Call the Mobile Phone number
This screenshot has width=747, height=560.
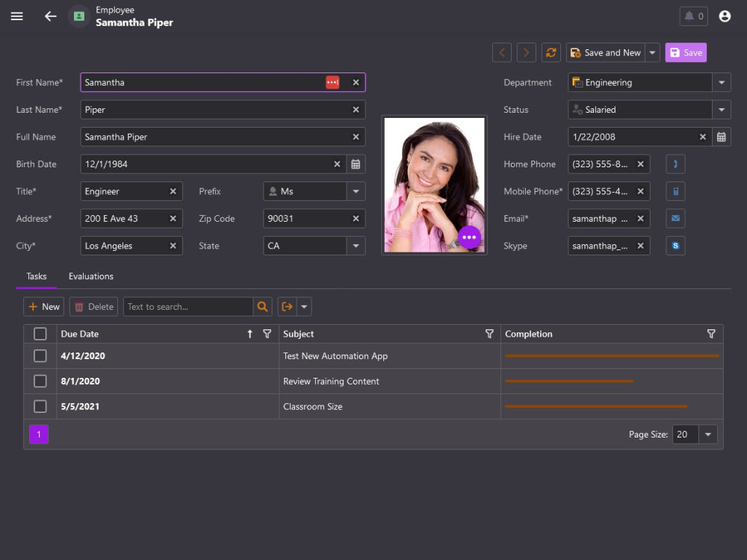pyautogui.click(x=675, y=191)
